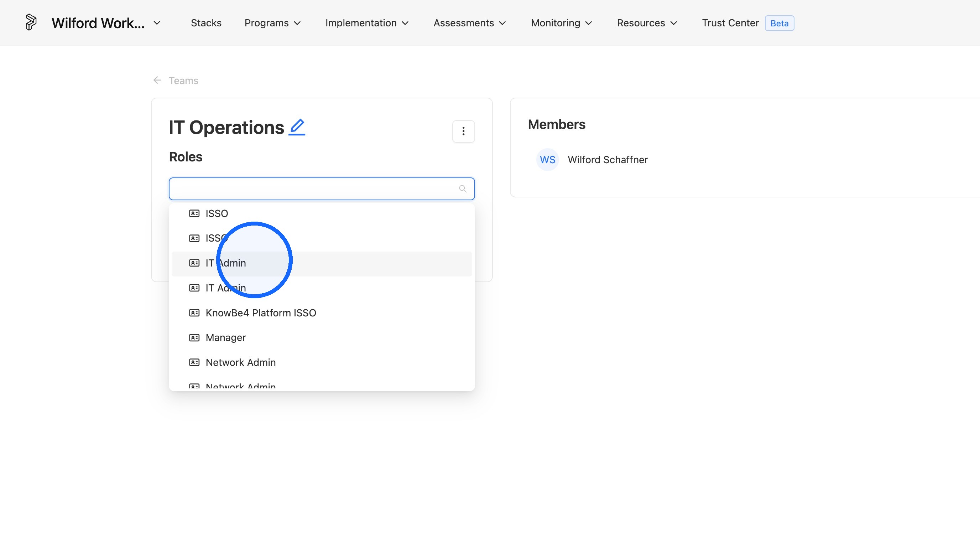Screen dimensions: 980x548
Task: Click the Beta badge
Action: 779,23
